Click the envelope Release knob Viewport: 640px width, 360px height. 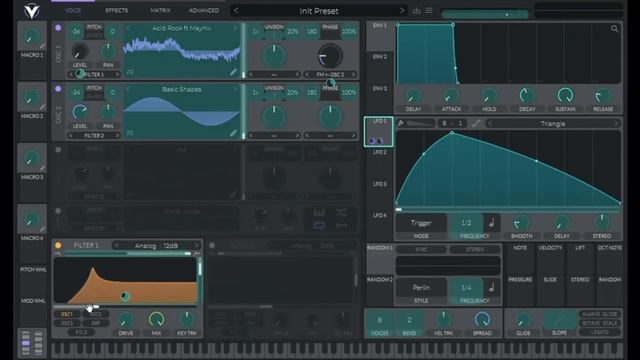click(x=603, y=96)
